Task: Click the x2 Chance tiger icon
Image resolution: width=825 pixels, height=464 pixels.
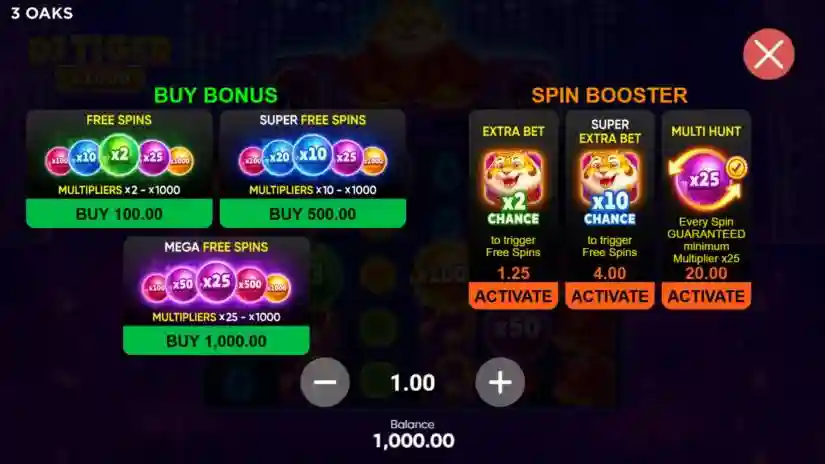Action: 513,188
